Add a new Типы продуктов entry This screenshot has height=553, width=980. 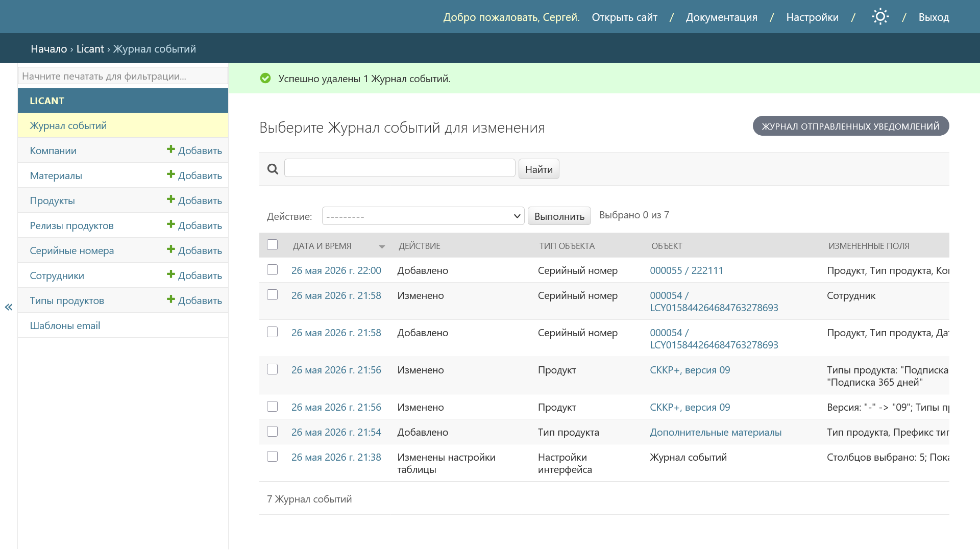click(x=194, y=300)
